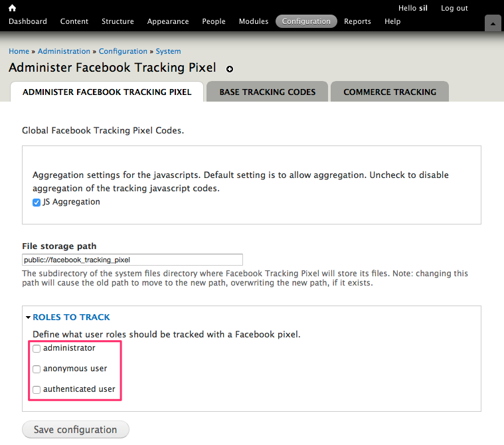Switch to the Base Tracking Codes tab
The height and width of the screenshot is (445, 504).
(x=268, y=92)
